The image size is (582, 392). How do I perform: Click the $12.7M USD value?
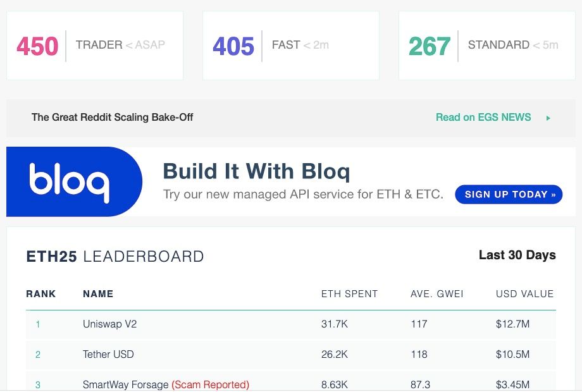point(512,324)
